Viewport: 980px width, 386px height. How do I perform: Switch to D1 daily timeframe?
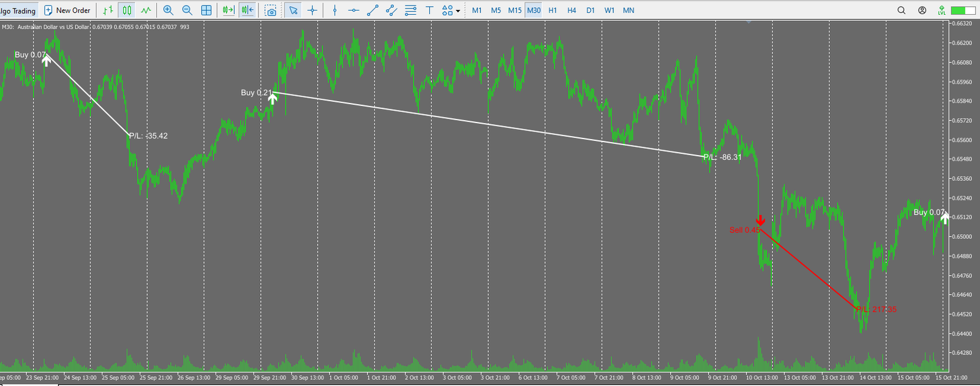point(590,10)
